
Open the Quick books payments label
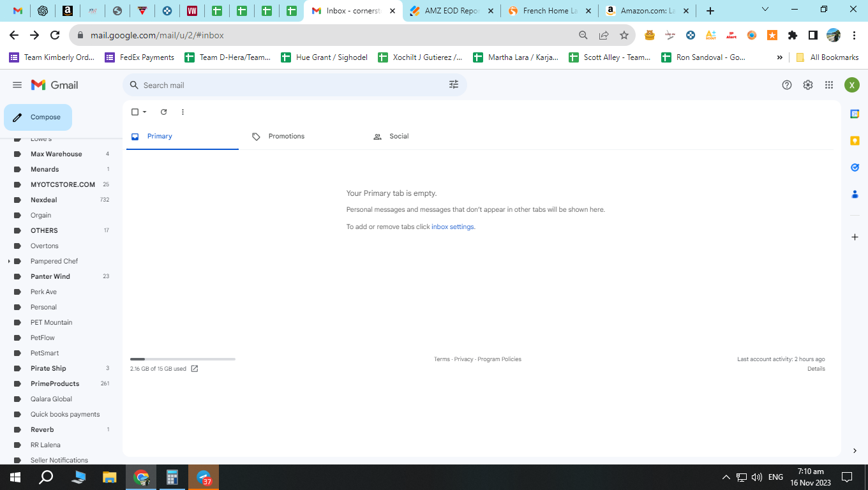(x=65, y=414)
